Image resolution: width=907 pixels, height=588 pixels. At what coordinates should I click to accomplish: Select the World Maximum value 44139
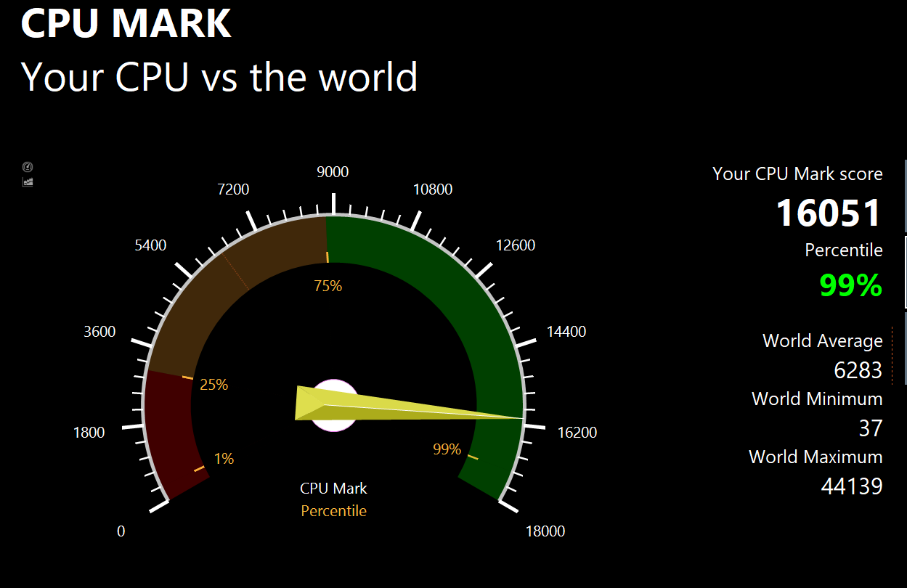tap(851, 486)
